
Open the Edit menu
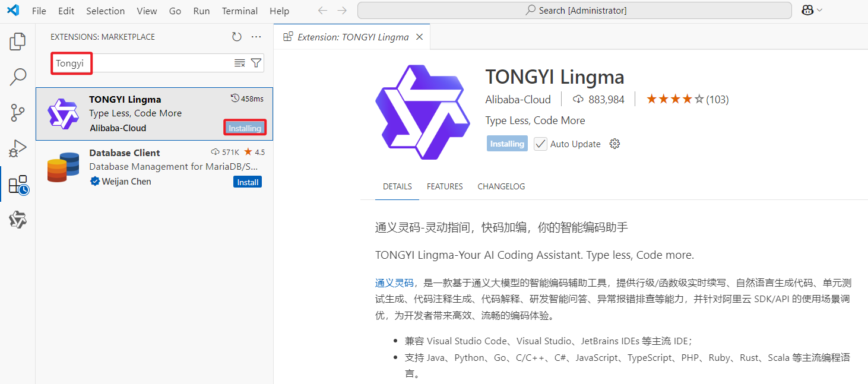(66, 11)
